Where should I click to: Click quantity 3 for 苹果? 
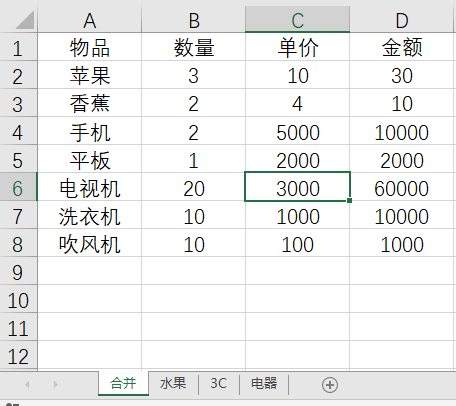194,75
